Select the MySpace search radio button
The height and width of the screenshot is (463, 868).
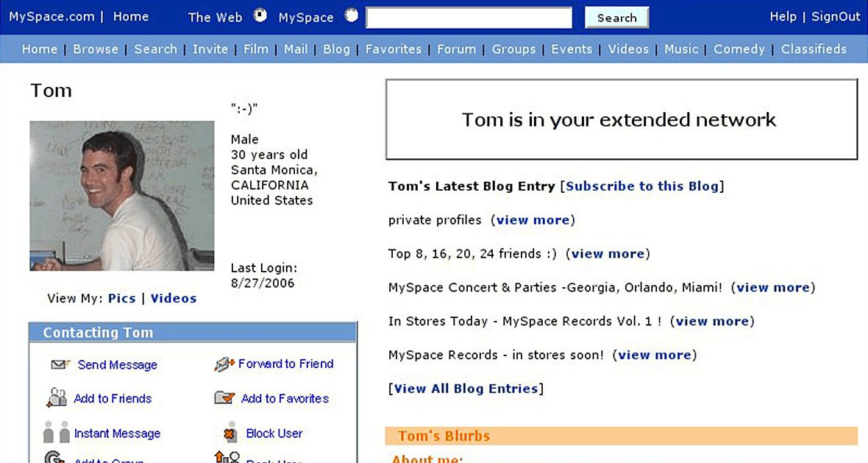pos(351,15)
